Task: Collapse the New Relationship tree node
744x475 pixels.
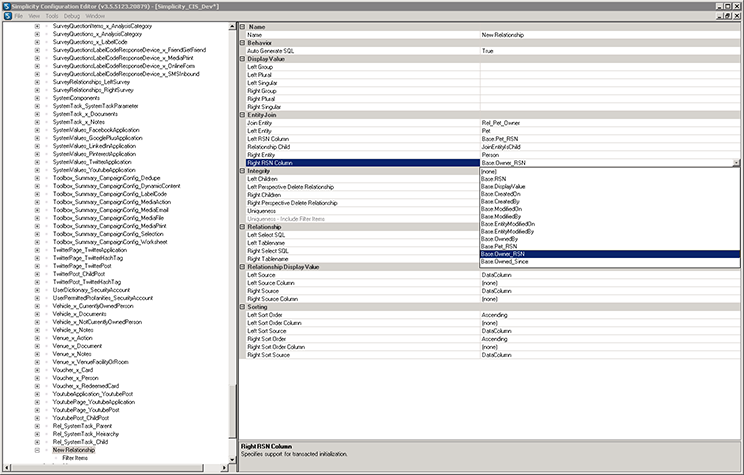Action: 37,450
